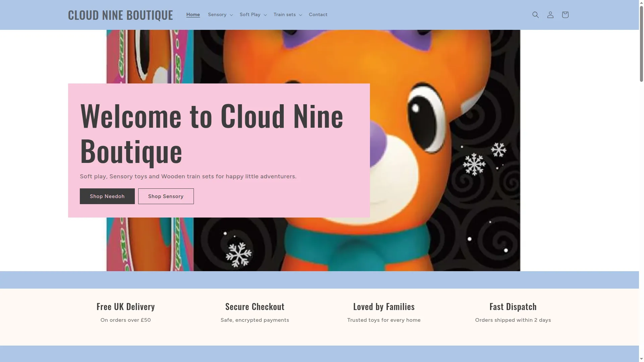Open the shopping cart icon
Screen dimensions: 644x362
pyautogui.click(x=565, y=15)
